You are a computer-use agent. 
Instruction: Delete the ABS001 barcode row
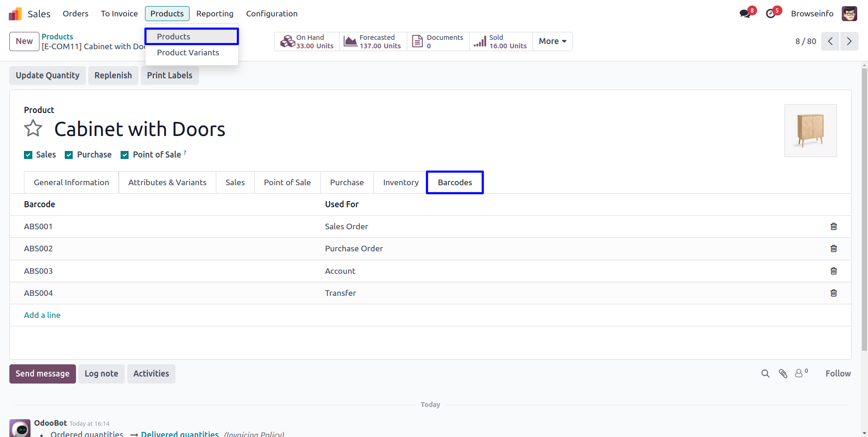[x=833, y=226]
